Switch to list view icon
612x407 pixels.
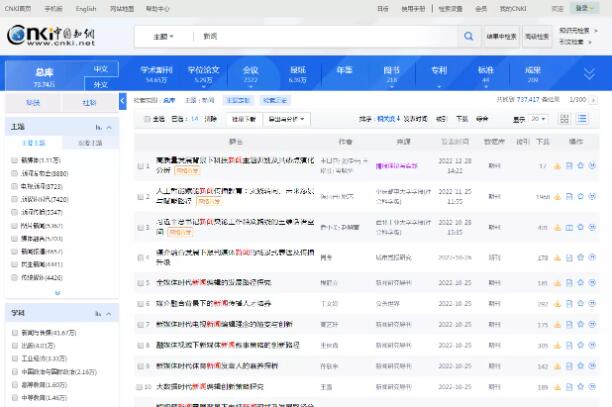582,119
